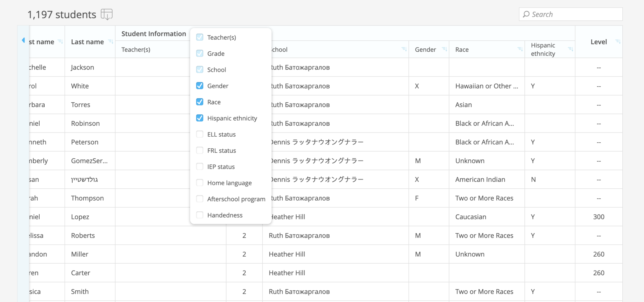Click the sort icon beside Last name
644x302 pixels.
pyautogui.click(x=110, y=42)
